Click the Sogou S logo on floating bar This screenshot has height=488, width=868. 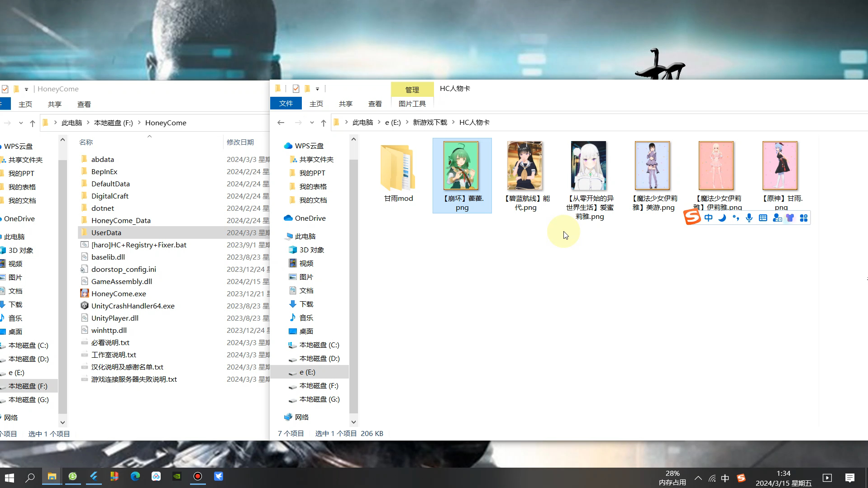tap(692, 217)
